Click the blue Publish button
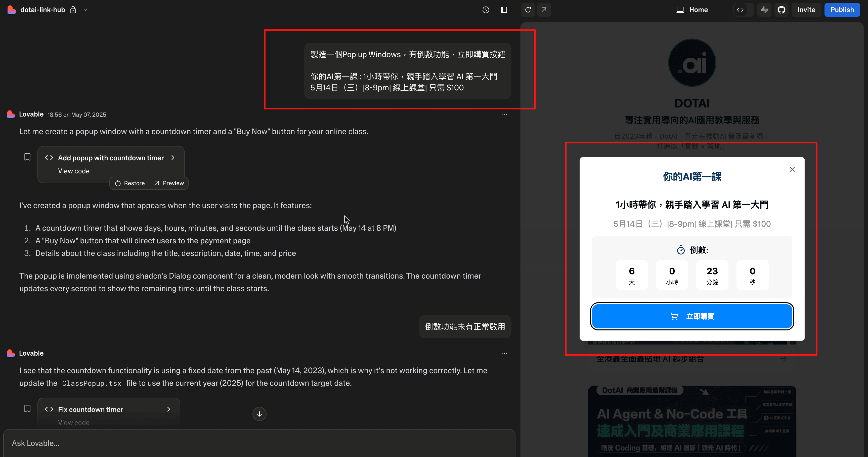Screen dimensions: 868x457 (842, 10)
